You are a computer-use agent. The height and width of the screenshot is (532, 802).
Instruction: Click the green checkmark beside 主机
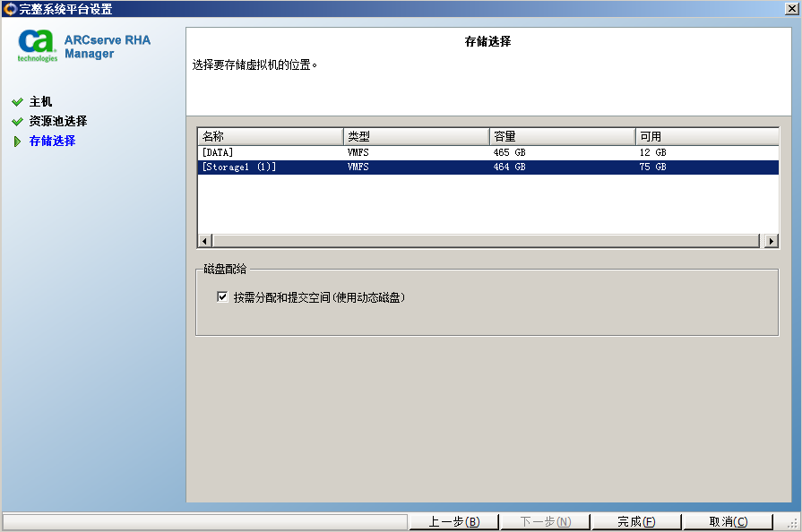(17, 102)
